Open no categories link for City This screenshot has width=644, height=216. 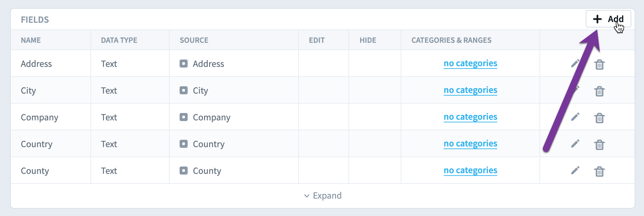[x=470, y=90]
